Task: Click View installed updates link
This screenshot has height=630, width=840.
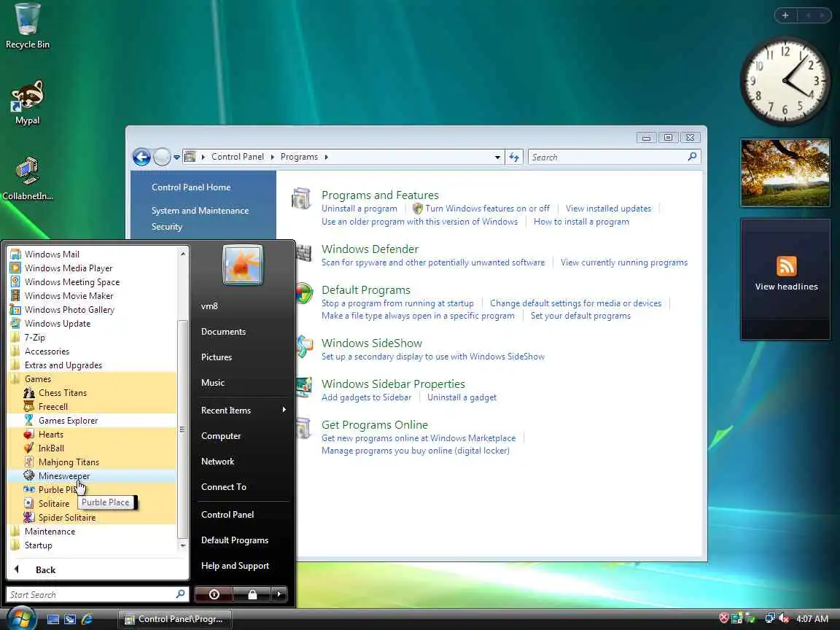Action: click(608, 209)
